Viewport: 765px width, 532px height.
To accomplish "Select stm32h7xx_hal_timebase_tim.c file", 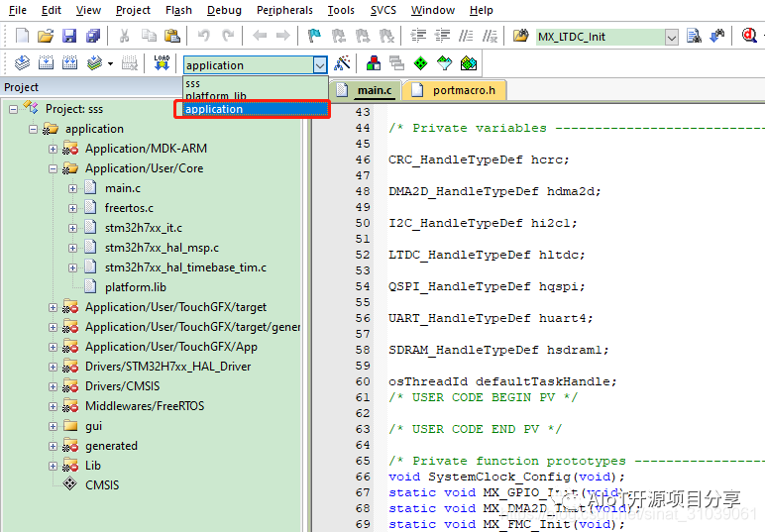I will pos(185,267).
